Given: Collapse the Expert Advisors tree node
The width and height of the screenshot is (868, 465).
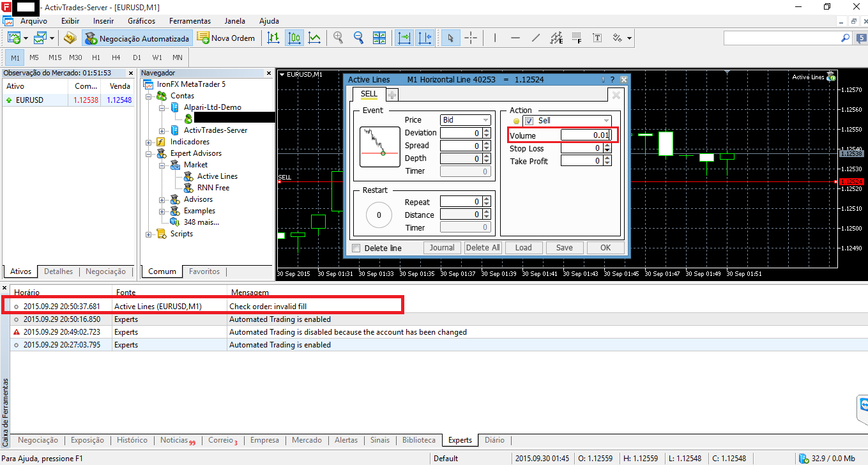Looking at the screenshot, I should pyautogui.click(x=149, y=153).
